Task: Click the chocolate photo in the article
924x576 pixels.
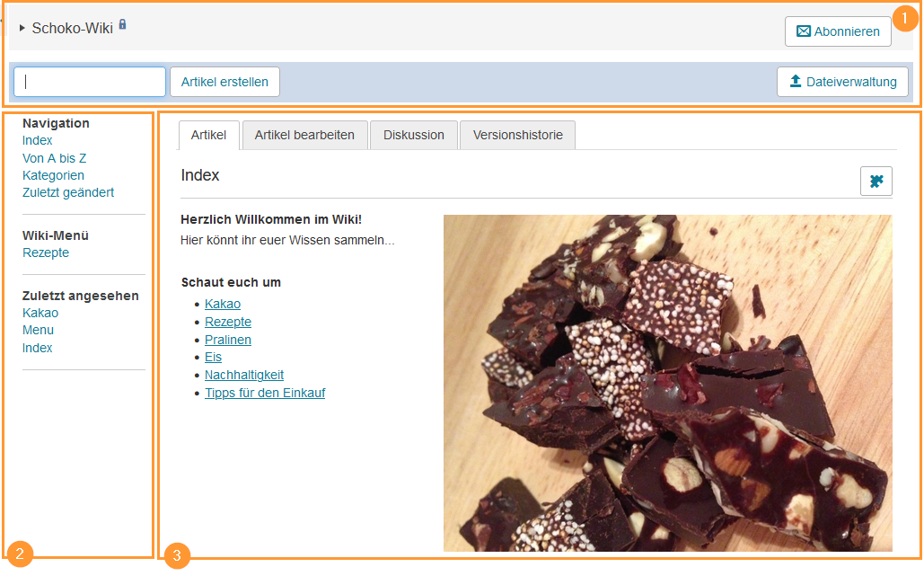Action: 668,383
